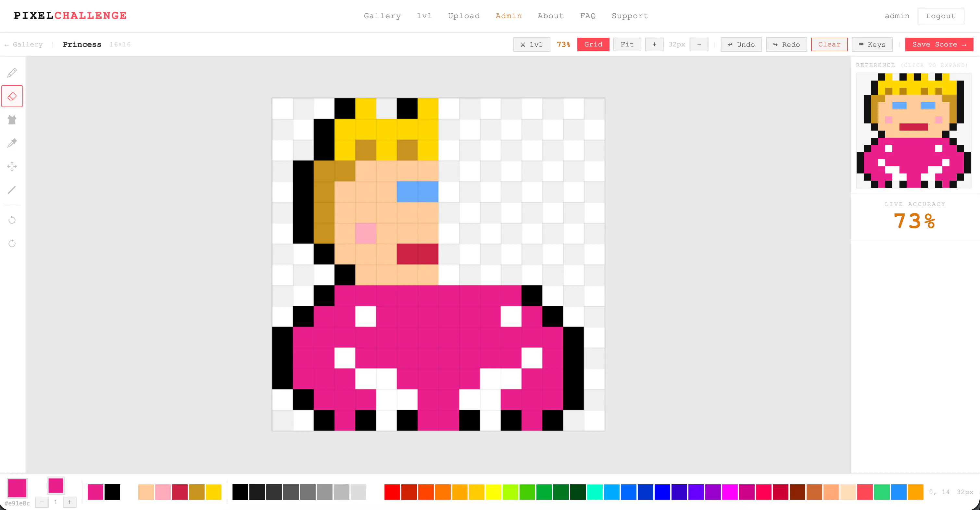The width and height of the screenshot is (980, 510).
Task: Open the About page
Action: click(x=550, y=16)
